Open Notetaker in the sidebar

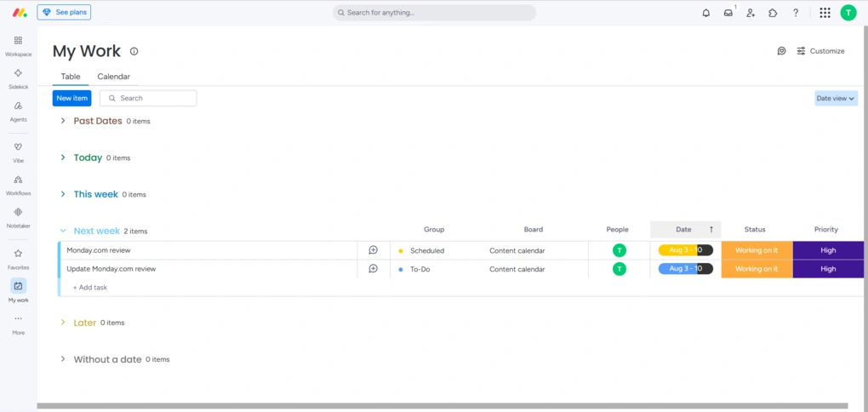point(18,218)
